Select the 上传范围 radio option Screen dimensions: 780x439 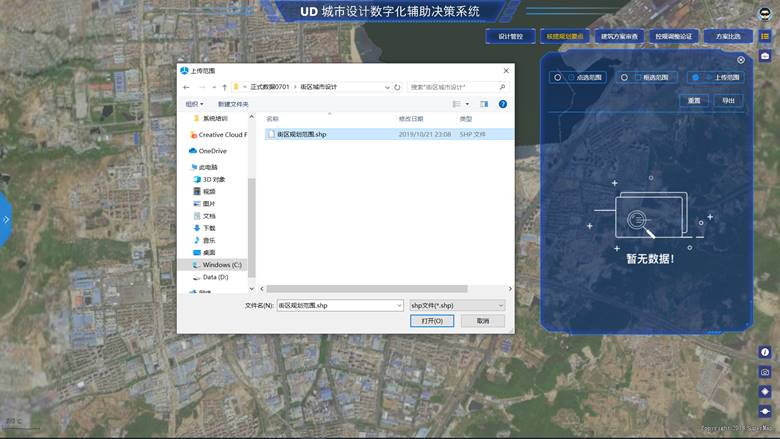(x=695, y=78)
